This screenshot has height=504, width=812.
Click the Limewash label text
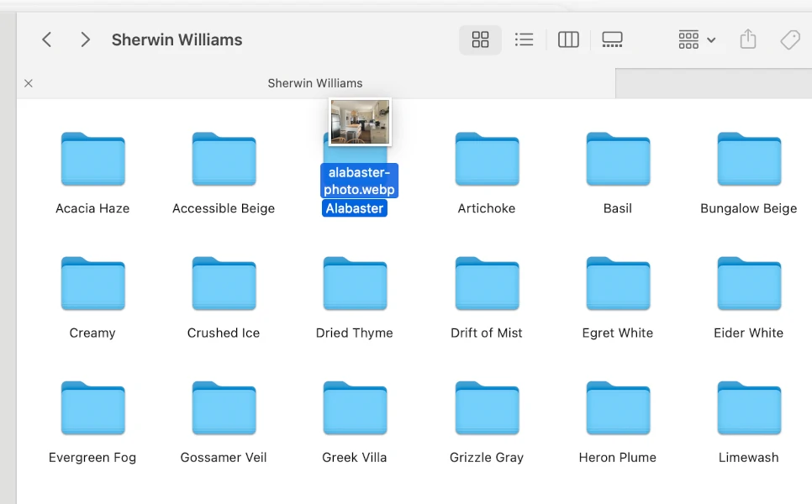click(x=749, y=458)
